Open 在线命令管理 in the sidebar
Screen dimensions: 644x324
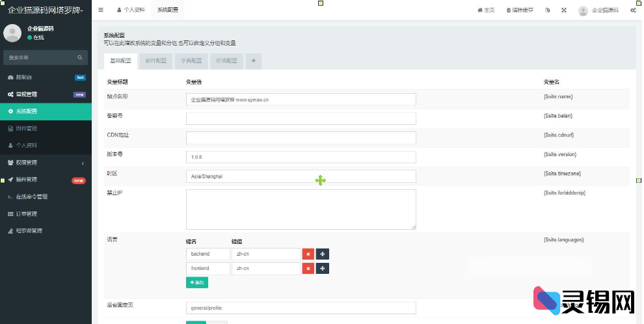[x=46, y=196]
